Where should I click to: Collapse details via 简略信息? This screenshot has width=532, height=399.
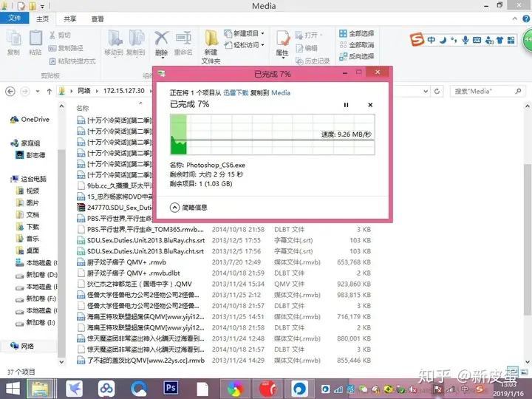point(188,208)
